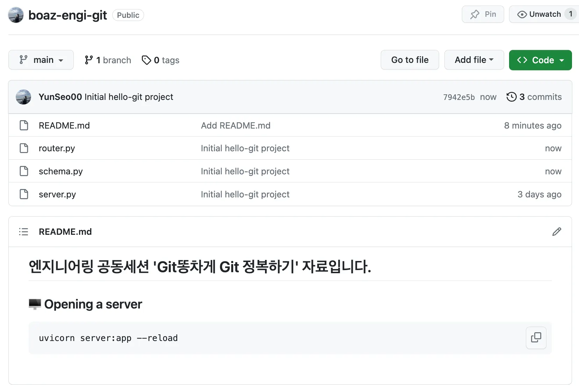The image size is (579, 392).
Task: Open commit hash 7942e5b
Action: (459, 97)
